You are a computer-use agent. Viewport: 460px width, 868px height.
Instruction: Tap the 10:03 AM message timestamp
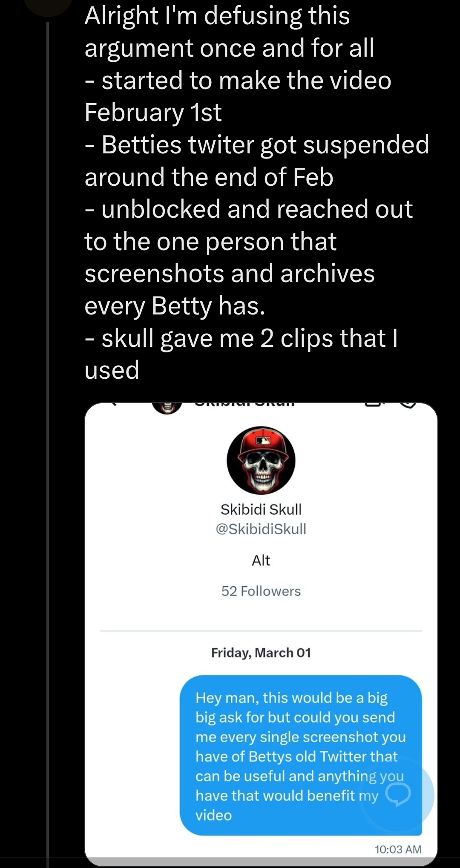(x=398, y=849)
